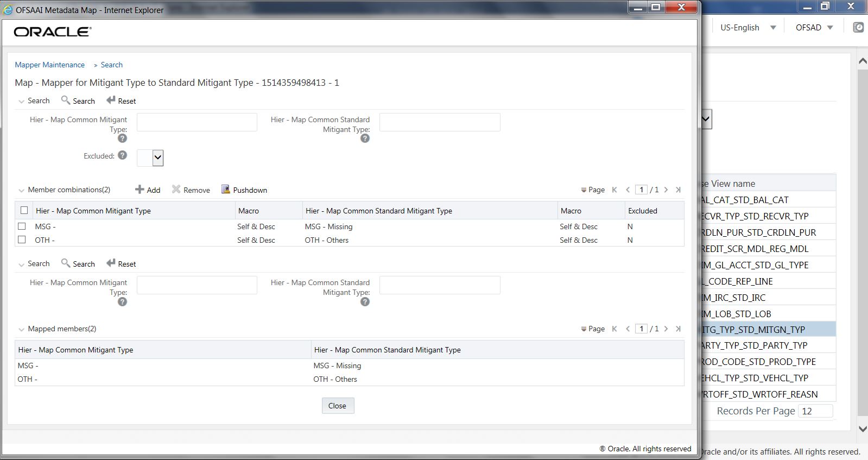Click 'MSG - Missing' in Member combinations table

[x=328, y=226]
